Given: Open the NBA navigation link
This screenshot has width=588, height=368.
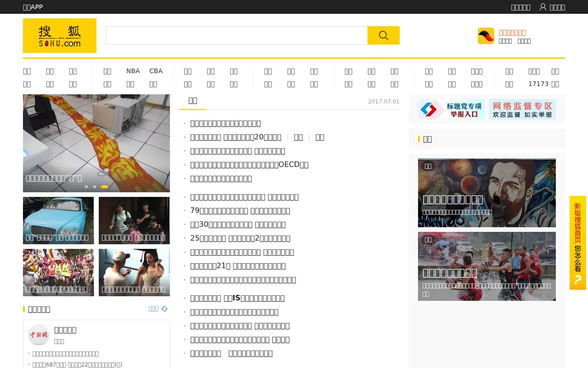Looking at the screenshot, I should [133, 71].
